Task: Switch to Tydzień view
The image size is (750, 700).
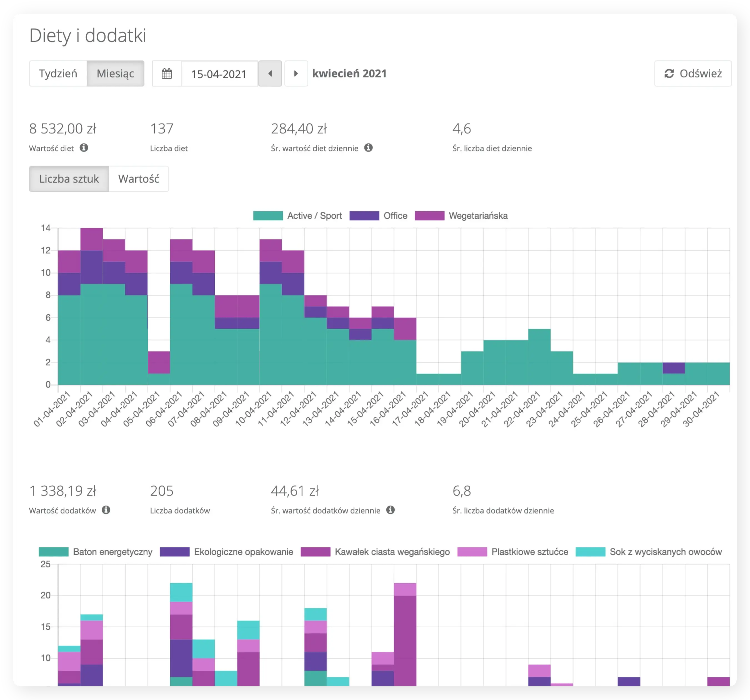Action: [x=58, y=74]
